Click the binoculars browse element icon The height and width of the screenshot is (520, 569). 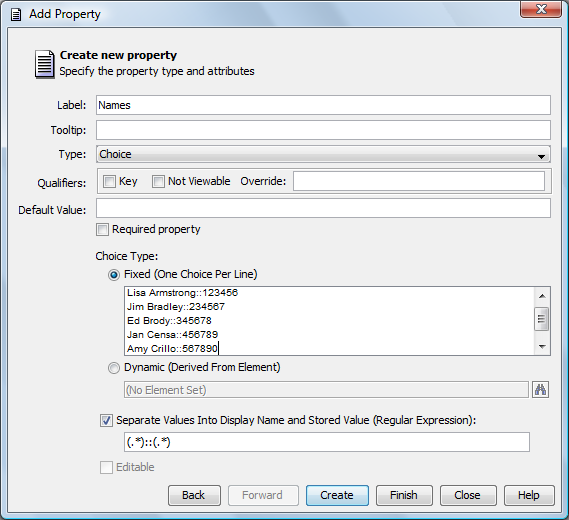click(x=540, y=390)
